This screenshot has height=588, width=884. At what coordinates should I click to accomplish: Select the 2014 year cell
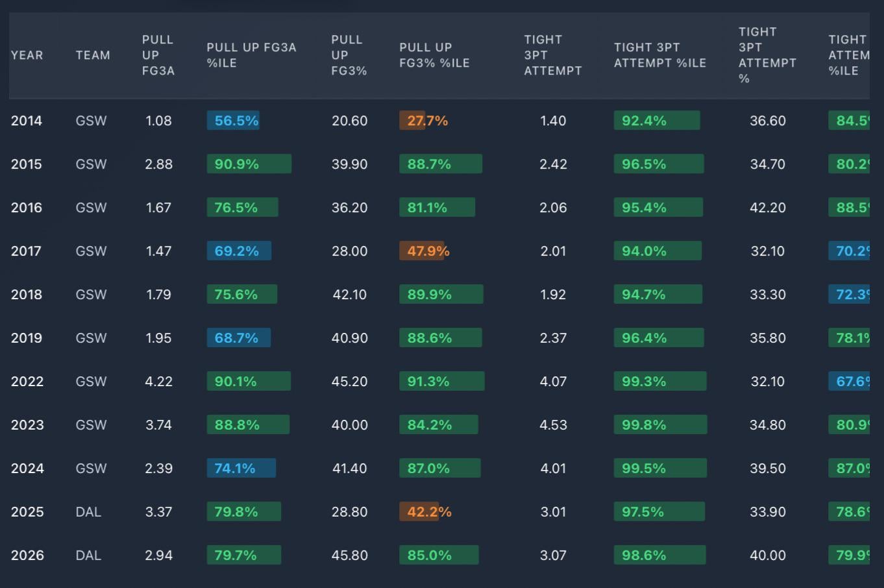[27, 120]
